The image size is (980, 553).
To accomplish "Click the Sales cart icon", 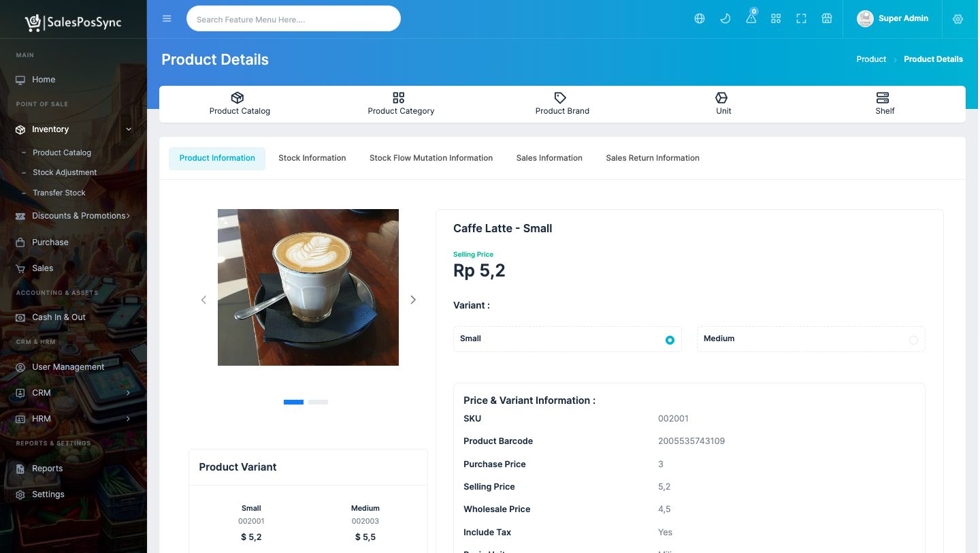I will click(x=20, y=268).
